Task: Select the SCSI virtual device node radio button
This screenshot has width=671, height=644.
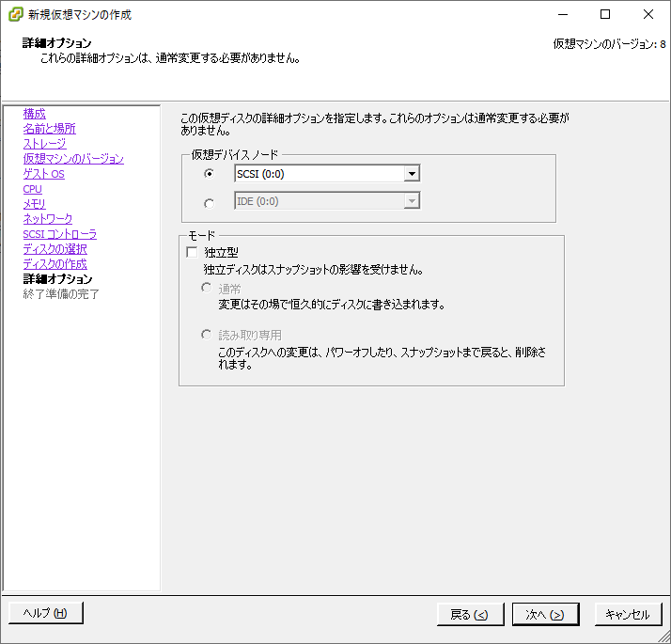Action: (209, 173)
